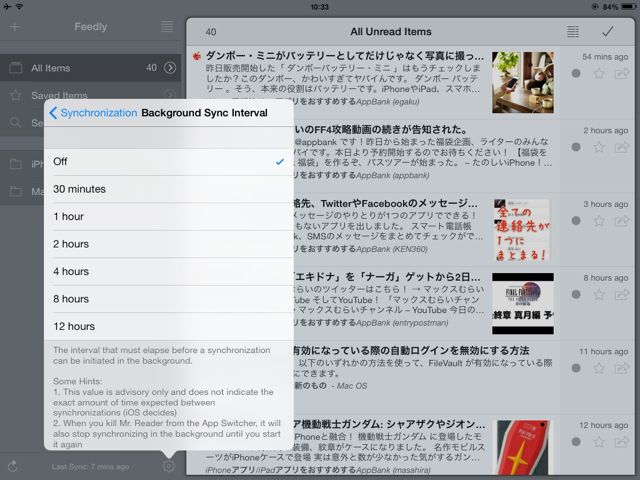Open the 機動戦士ガンダム article headline

click(390, 424)
